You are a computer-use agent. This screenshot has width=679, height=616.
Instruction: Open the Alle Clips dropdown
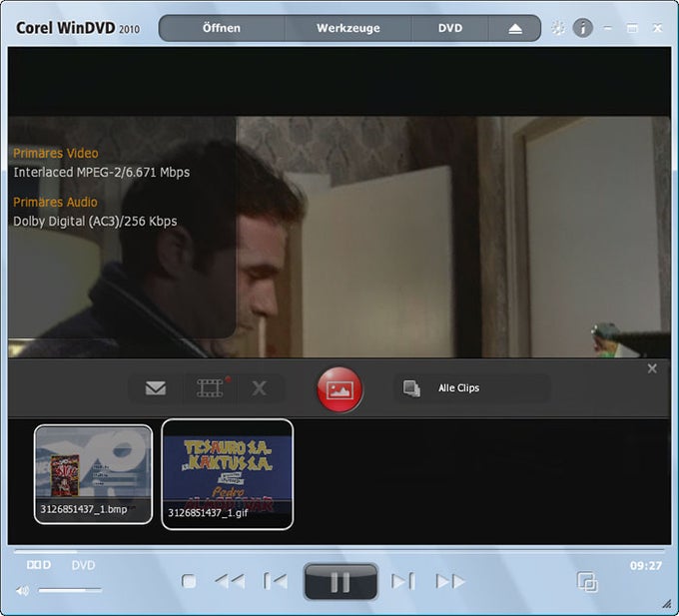pos(472,387)
